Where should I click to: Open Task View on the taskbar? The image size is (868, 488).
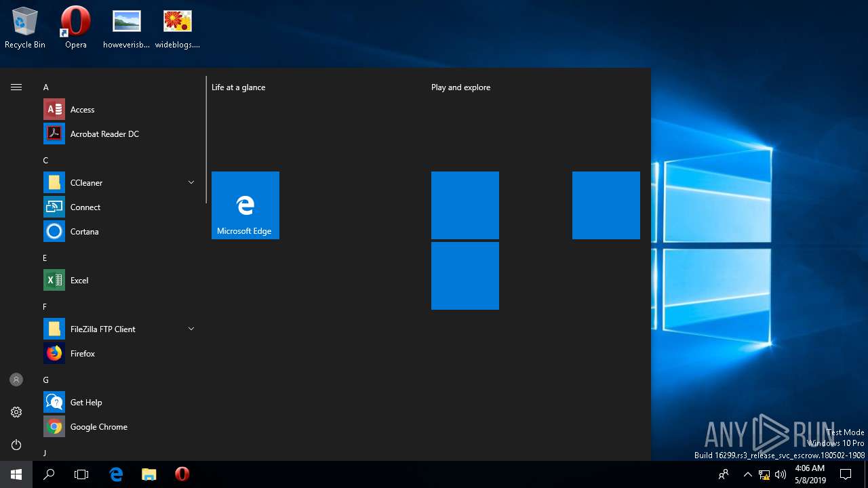(x=81, y=474)
